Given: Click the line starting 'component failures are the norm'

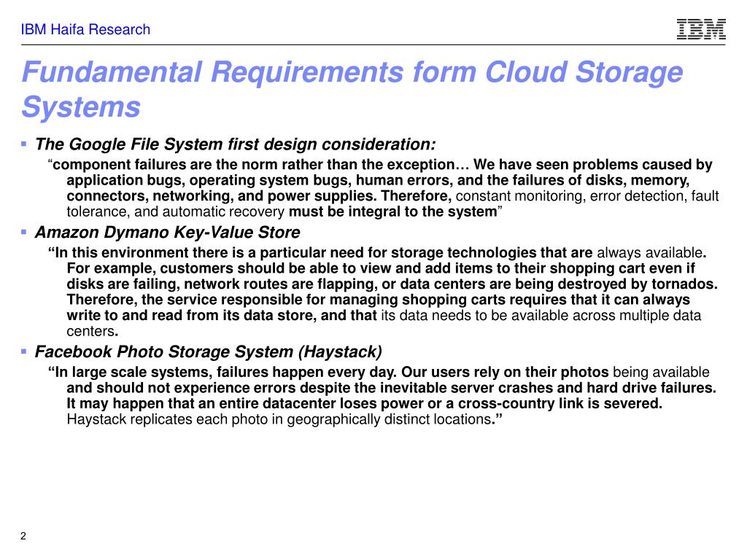Looking at the screenshot, I should click(380, 165).
